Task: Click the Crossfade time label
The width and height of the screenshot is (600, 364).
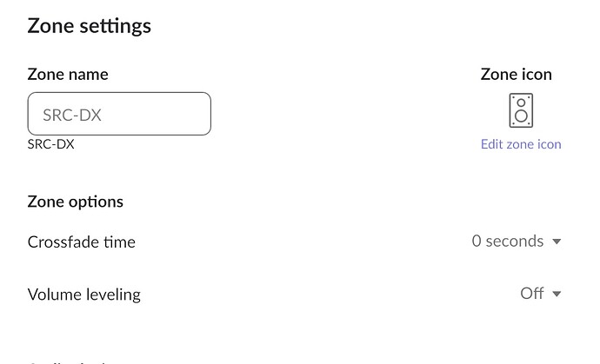Action: coord(82,242)
